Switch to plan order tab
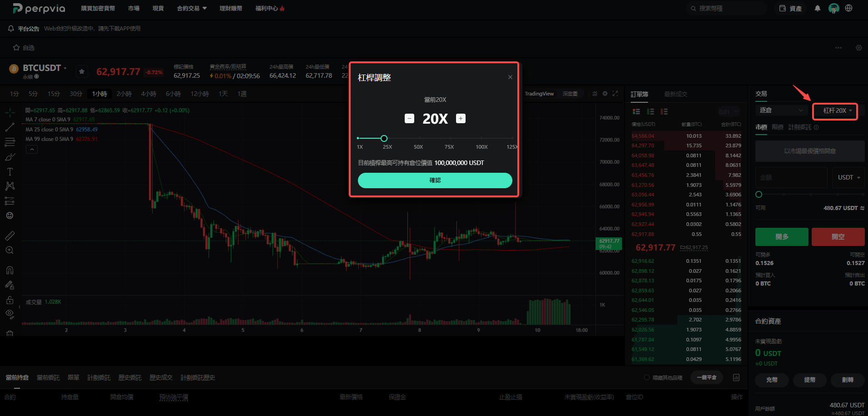Viewport: 868px width, 416px height. (x=799, y=127)
